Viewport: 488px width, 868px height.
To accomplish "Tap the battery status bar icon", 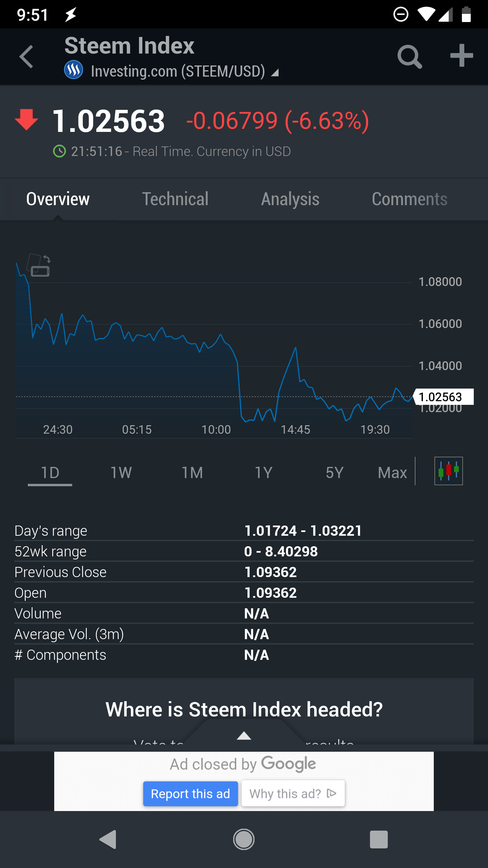I will pyautogui.click(x=466, y=15).
